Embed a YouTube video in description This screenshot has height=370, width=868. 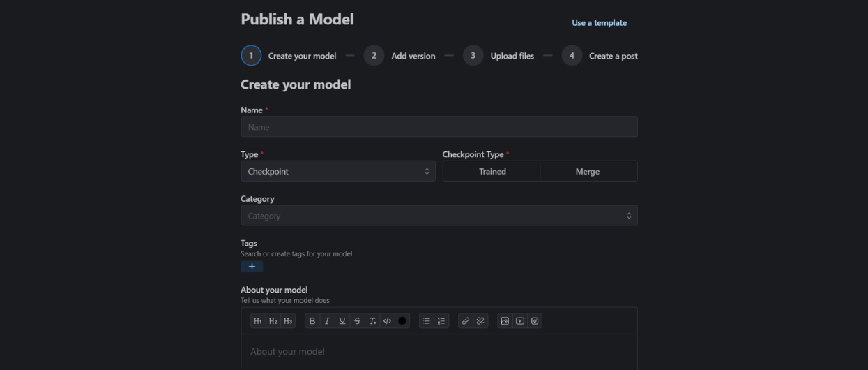[x=520, y=321]
